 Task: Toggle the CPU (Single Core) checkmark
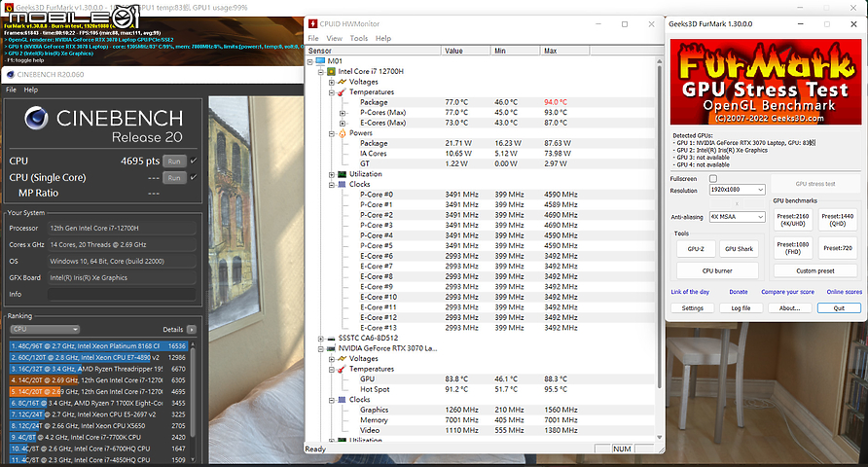(x=194, y=177)
